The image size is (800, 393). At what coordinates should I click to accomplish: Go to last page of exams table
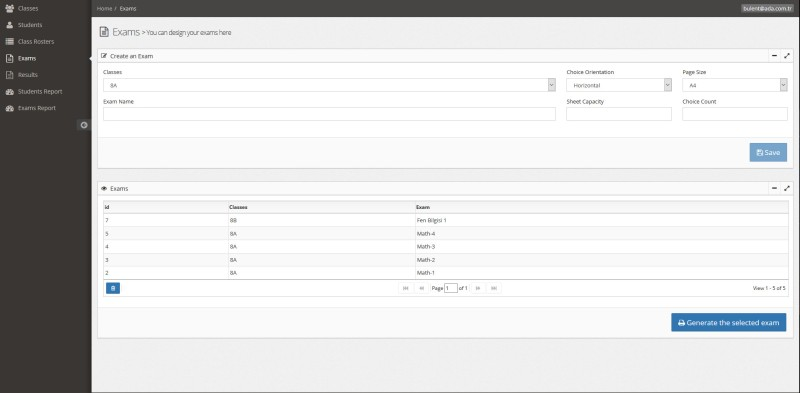493,288
